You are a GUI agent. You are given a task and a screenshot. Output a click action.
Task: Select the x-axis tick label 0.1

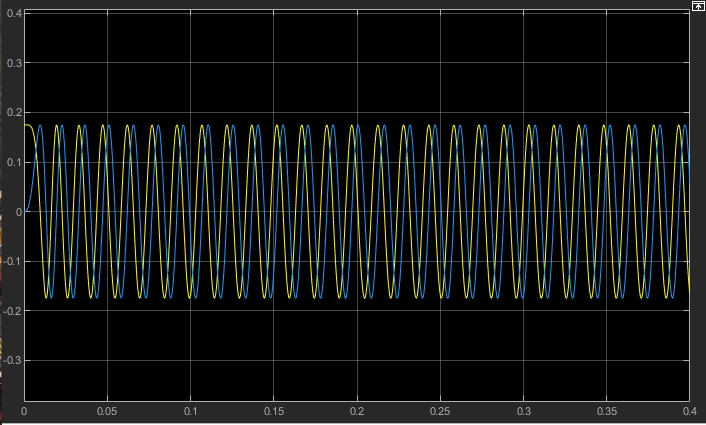[x=190, y=411]
